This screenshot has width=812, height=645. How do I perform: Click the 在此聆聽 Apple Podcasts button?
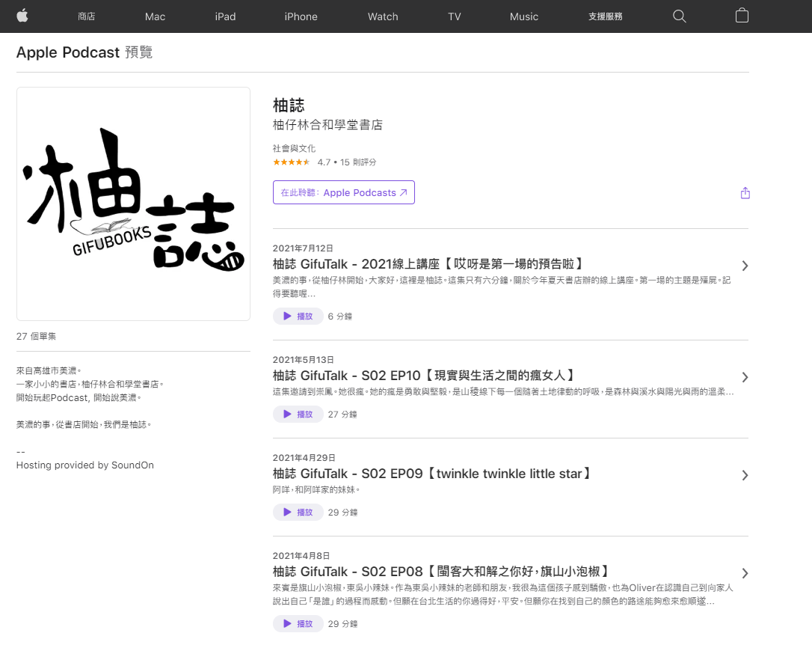(x=344, y=192)
